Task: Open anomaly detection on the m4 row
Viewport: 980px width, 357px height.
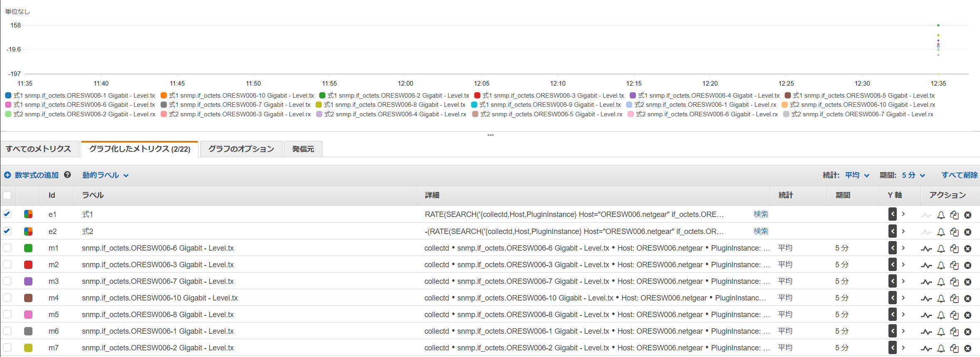Action: pyautogui.click(x=926, y=298)
